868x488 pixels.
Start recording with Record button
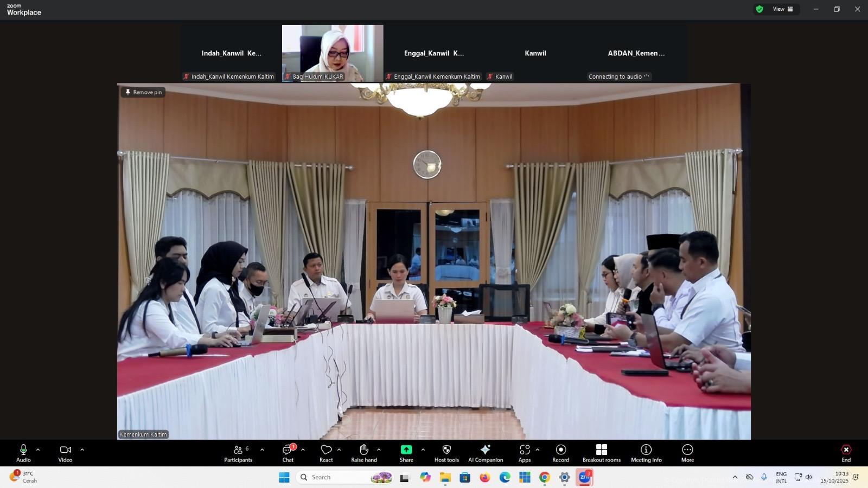[x=560, y=453]
